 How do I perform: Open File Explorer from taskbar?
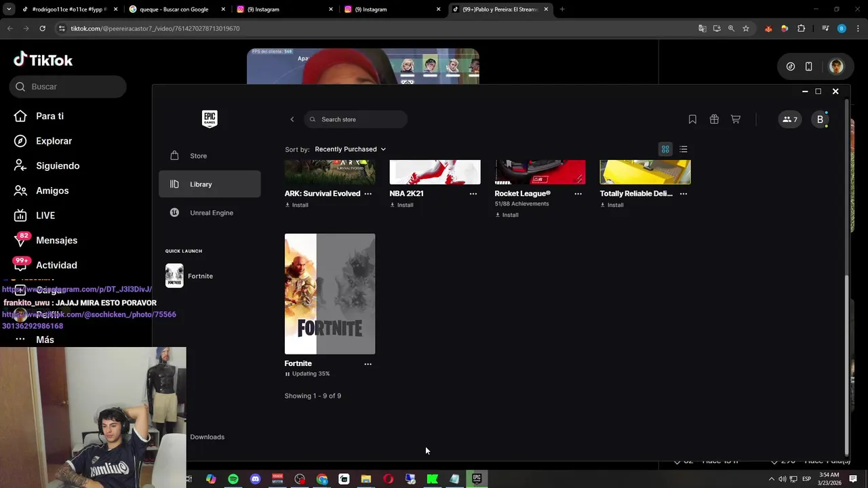coord(366,479)
